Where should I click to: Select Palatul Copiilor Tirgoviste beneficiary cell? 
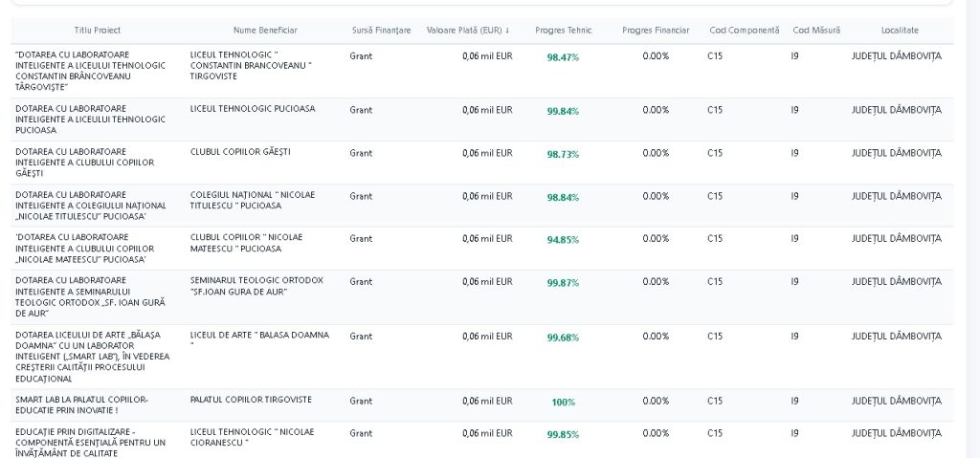pos(251,400)
